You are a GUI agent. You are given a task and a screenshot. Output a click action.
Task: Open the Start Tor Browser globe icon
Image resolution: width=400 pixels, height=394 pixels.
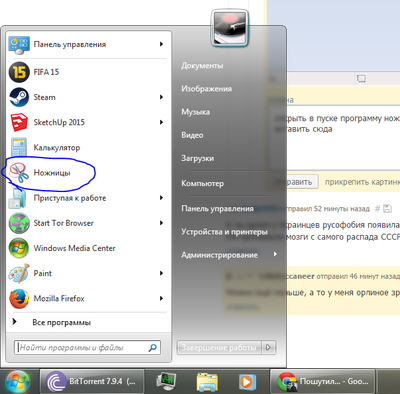click(x=19, y=223)
